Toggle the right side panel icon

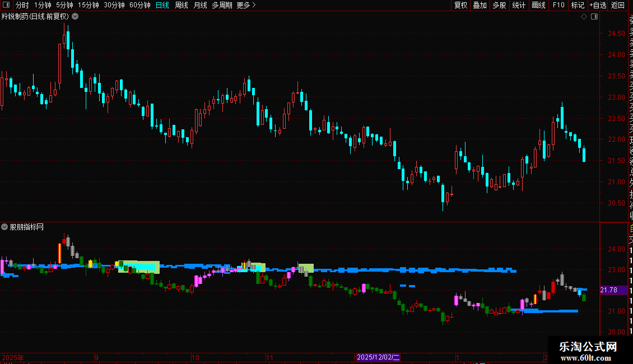point(594,17)
